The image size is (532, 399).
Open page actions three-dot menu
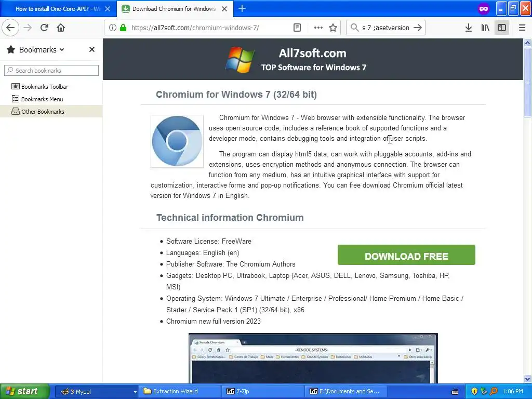click(318, 28)
